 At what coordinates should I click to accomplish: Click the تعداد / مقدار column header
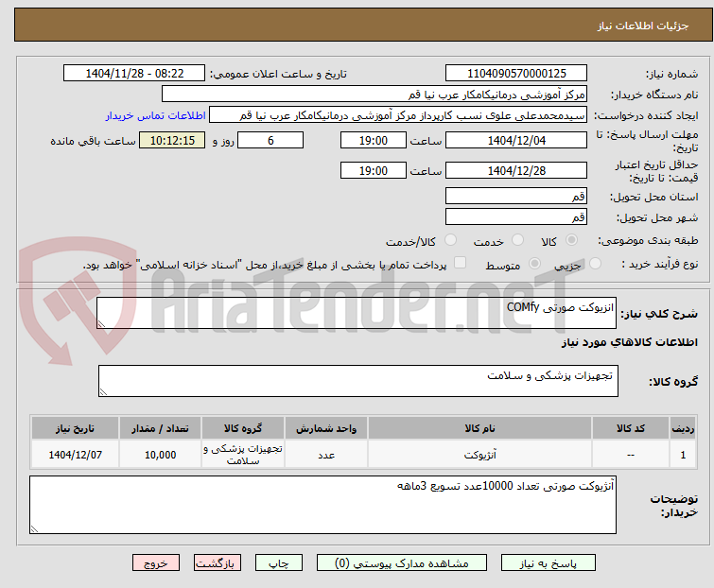[160, 428]
